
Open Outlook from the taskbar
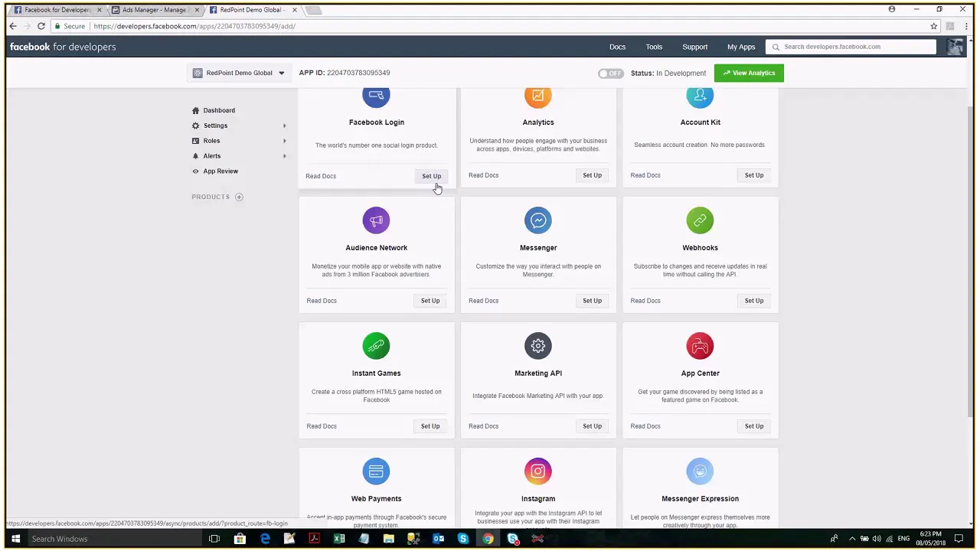pyautogui.click(x=438, y=539)
